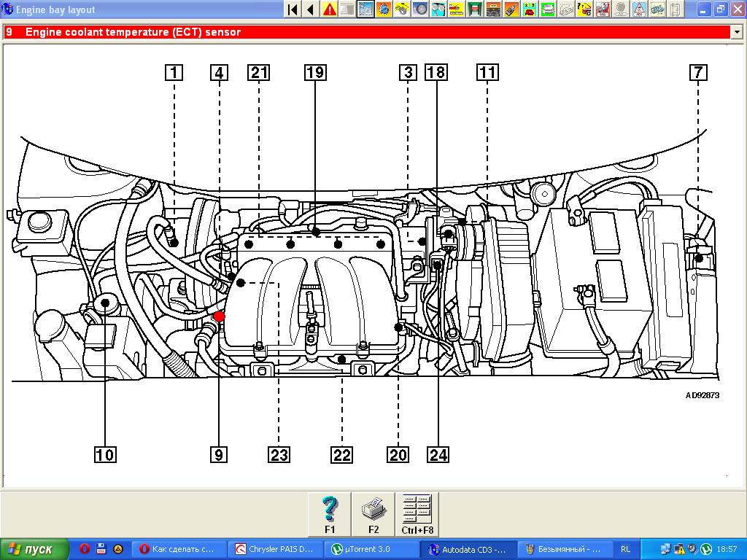
Task: Switch to µTorrent 3.0 taskbar window
Action: [372, 549]
